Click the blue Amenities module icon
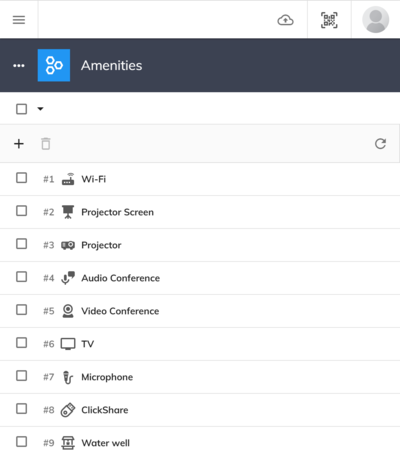The height and width of the screenshot is (455, 400). (54, 65)
